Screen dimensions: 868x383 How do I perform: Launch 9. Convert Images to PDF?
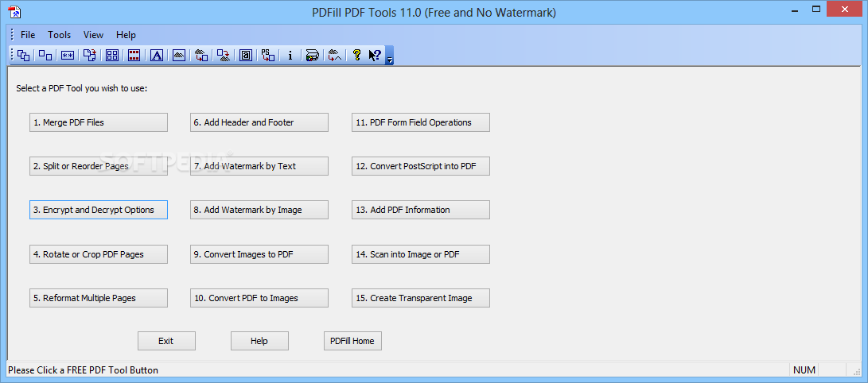click(x=259, y=254)
